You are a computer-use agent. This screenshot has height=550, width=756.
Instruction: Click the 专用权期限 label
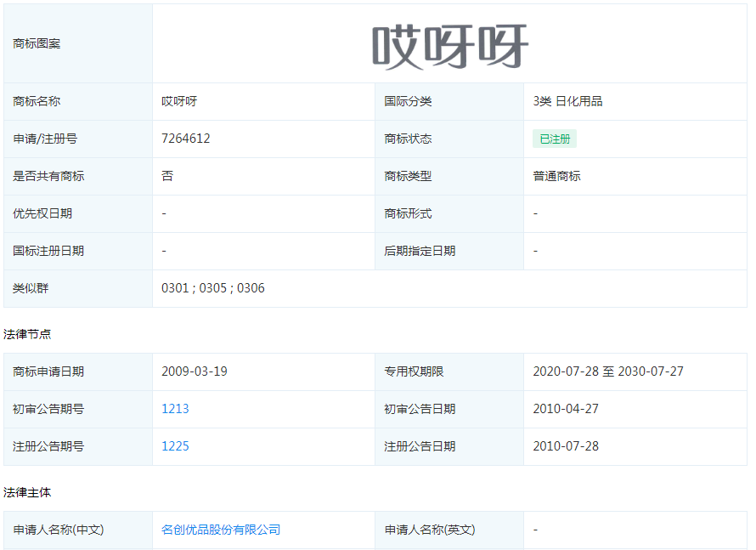pyautogui.click(x=414, y=371)
